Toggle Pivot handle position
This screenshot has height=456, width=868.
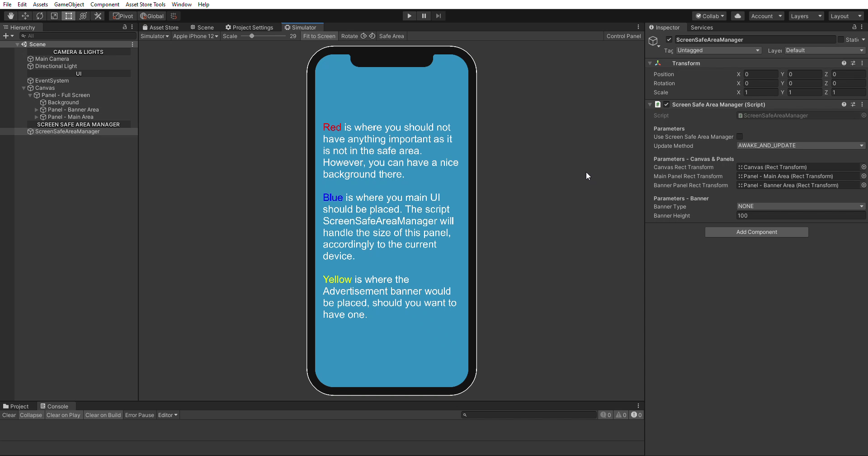[123, 16]
